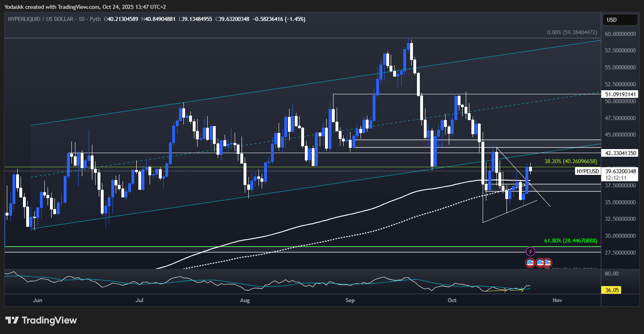This screenshot has height=334, width=644.
Task: Open the rightmost US flag economic event
Action: [547, 263]
